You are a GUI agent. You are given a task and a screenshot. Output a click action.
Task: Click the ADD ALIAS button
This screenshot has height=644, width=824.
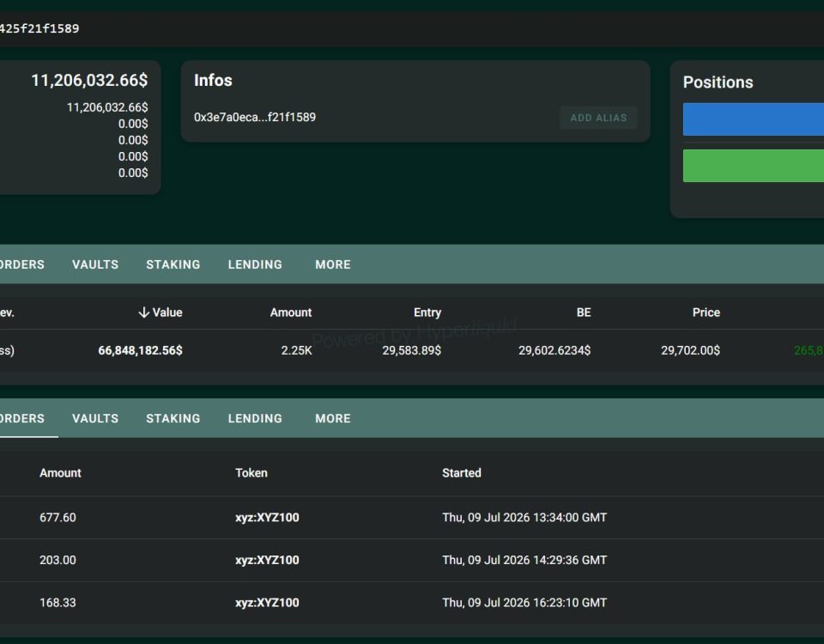tap(598, 118)
